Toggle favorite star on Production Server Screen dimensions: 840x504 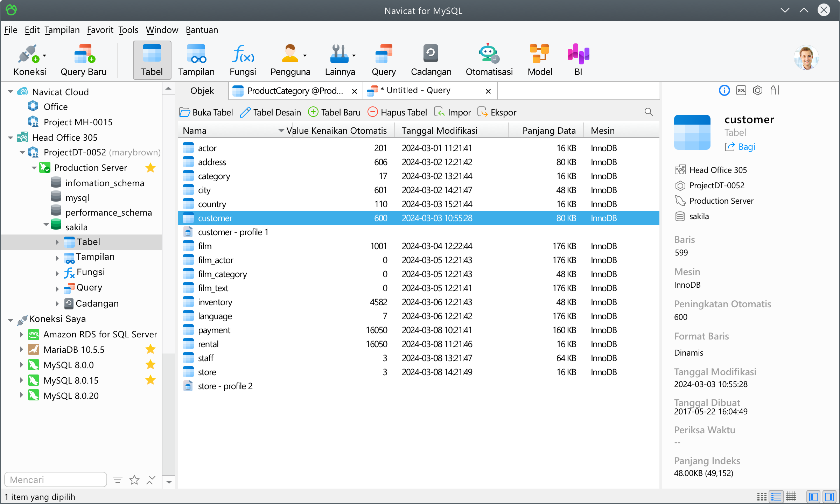(x=150, y=168)
